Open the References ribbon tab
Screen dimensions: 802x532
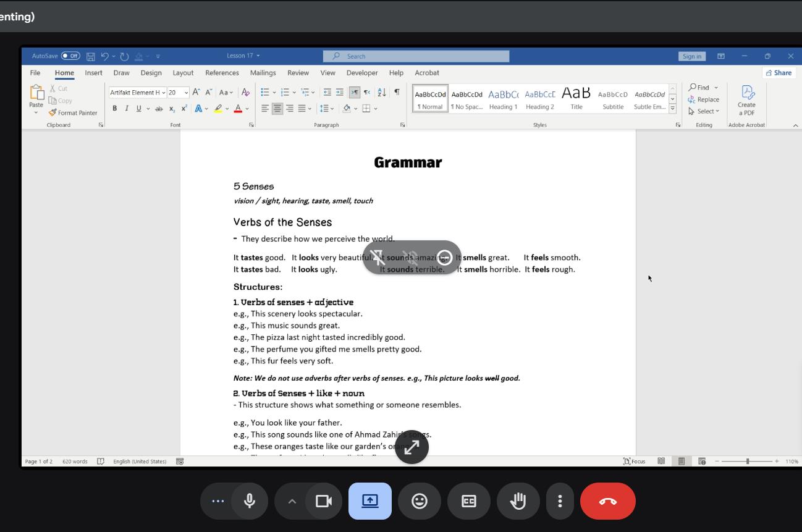click(x=222, y=73)
